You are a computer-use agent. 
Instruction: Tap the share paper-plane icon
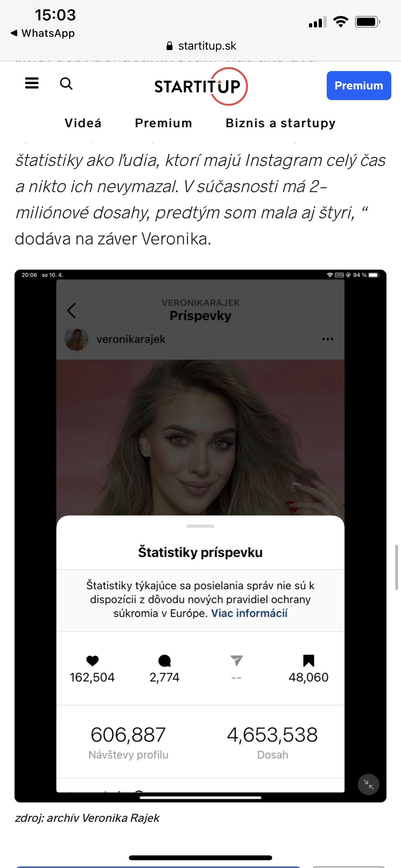pyautogui.click(x=237, y=660)
